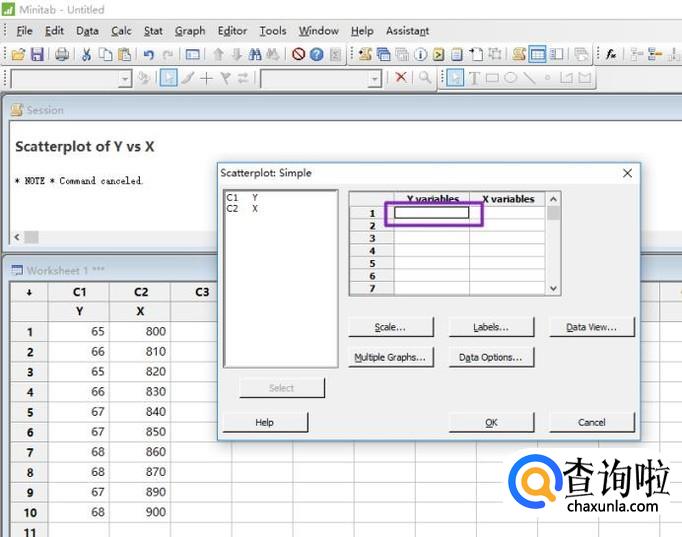Click the Multiple Graphs... button

pos(391,357)
